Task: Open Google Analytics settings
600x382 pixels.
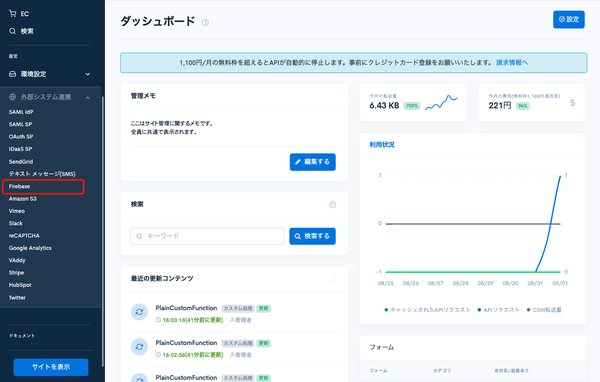Action: click(30, 248)
